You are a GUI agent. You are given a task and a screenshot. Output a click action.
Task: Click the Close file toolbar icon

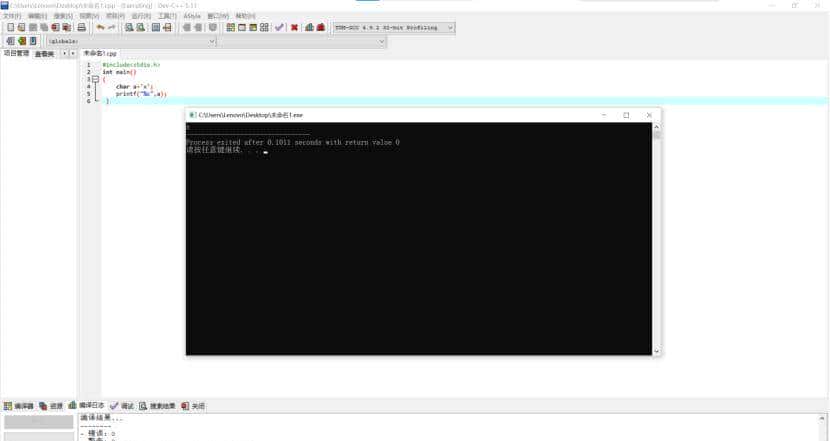point(56,28)
